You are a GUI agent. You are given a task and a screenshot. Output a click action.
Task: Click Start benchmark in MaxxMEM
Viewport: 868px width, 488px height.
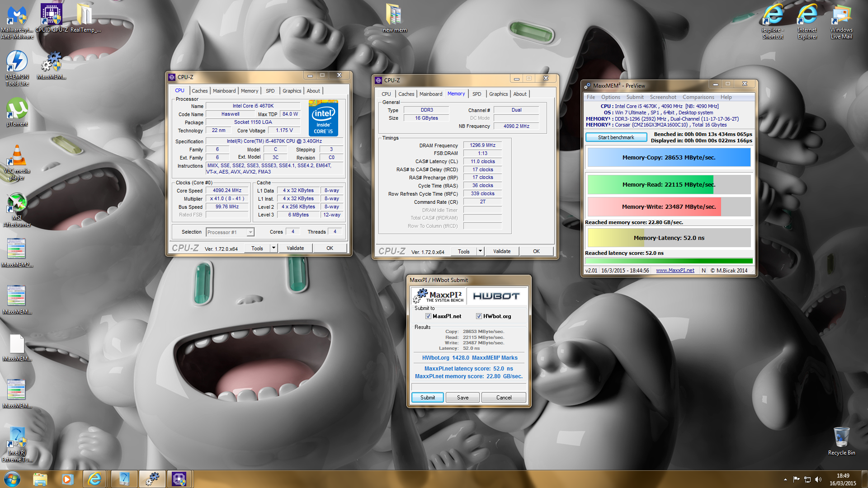[616, 137]
